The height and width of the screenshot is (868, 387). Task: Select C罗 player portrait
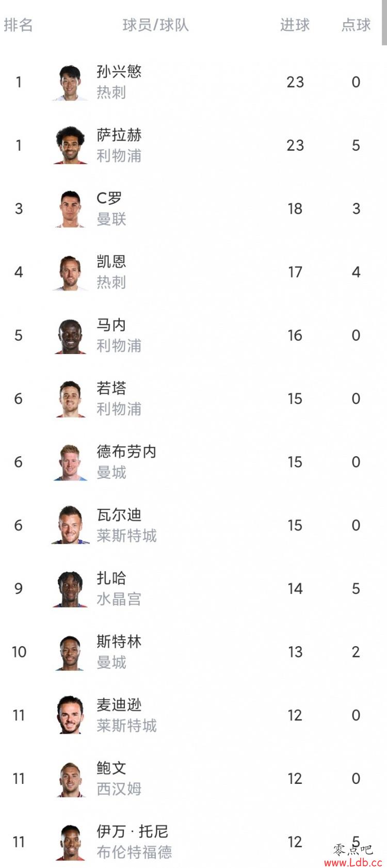pos(70,209)
